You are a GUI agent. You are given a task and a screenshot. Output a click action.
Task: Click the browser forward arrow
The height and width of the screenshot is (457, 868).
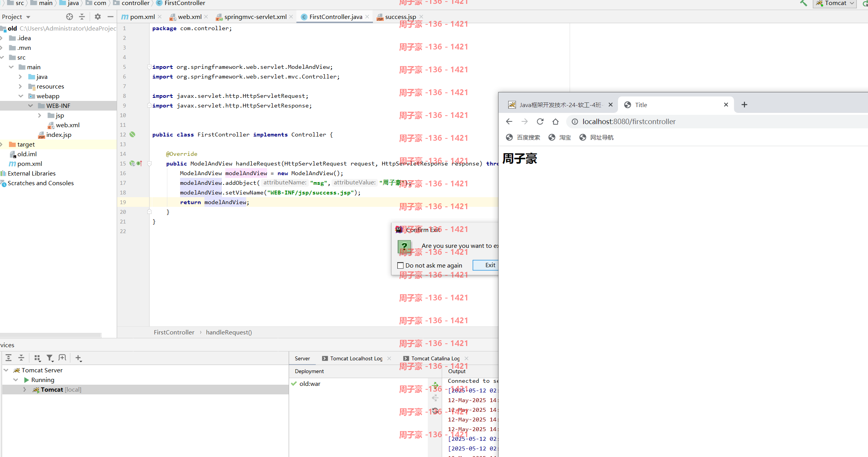(x=524, y=121)
